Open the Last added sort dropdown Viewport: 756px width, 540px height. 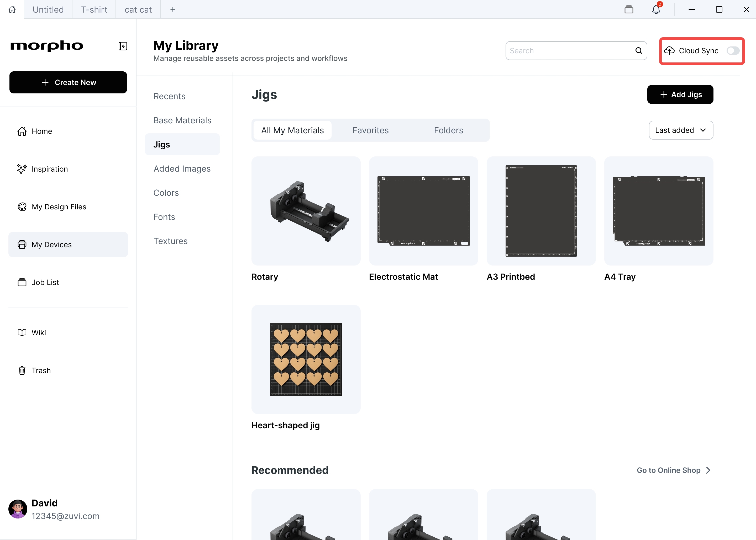(681, 130)
